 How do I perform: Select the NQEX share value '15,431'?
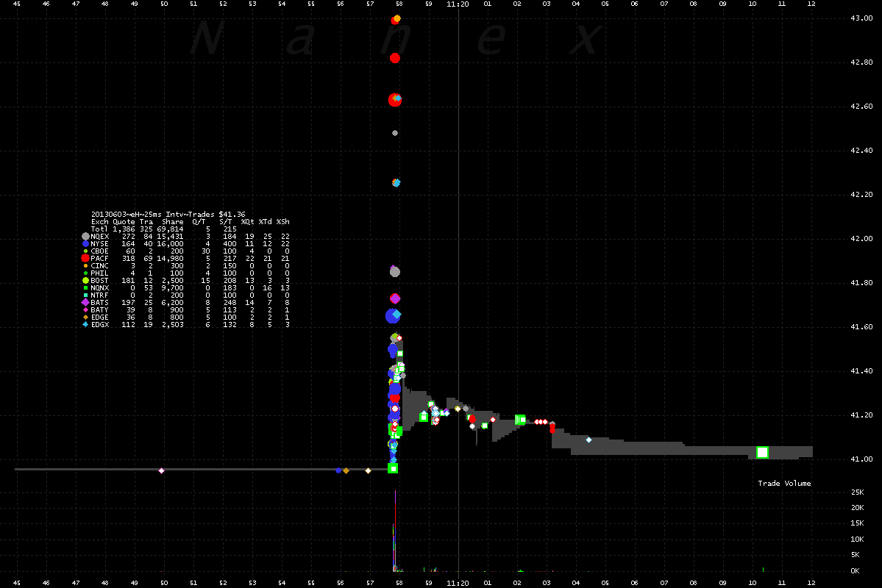tap(171, 237)
